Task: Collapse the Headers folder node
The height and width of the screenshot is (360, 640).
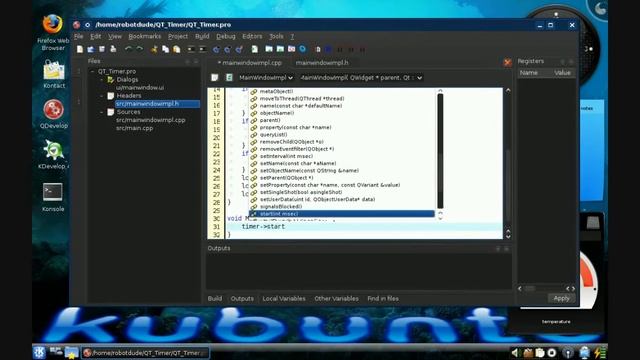Action: 102,96
